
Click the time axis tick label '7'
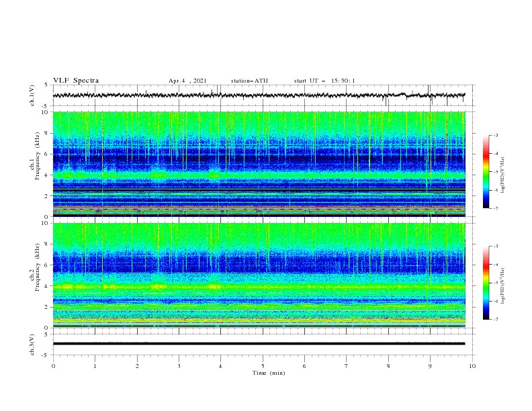[347, 366]
